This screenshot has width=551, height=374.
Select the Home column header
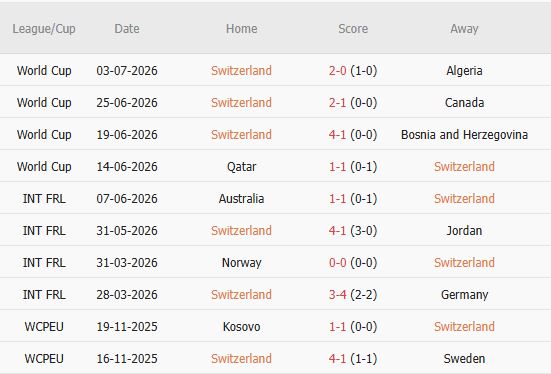click(x=241, y=29)
